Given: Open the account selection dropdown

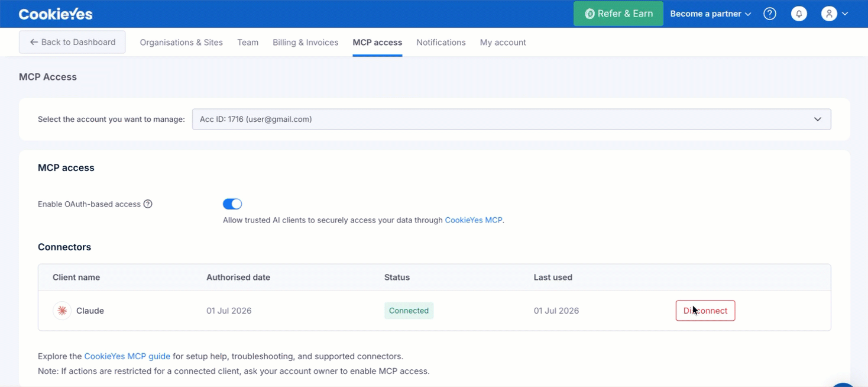Looking at the screenshot, I should (511, 119).
